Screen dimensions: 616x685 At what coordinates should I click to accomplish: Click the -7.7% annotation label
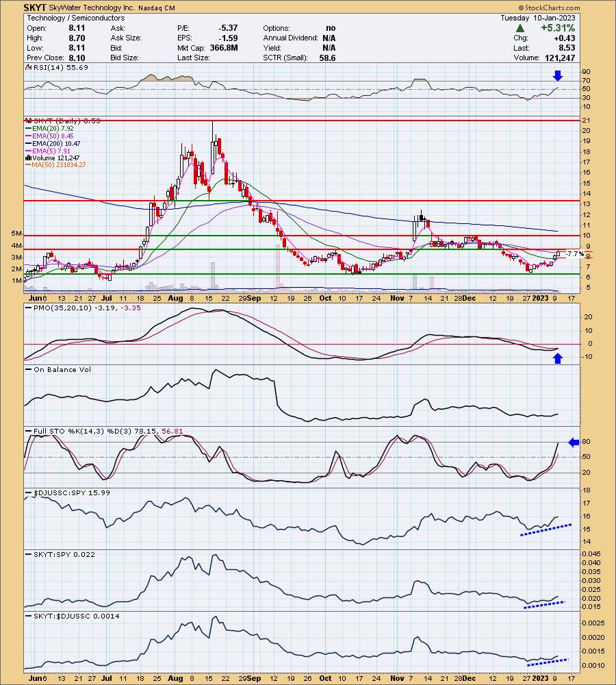pyautogui.click(x=575, y=254)
